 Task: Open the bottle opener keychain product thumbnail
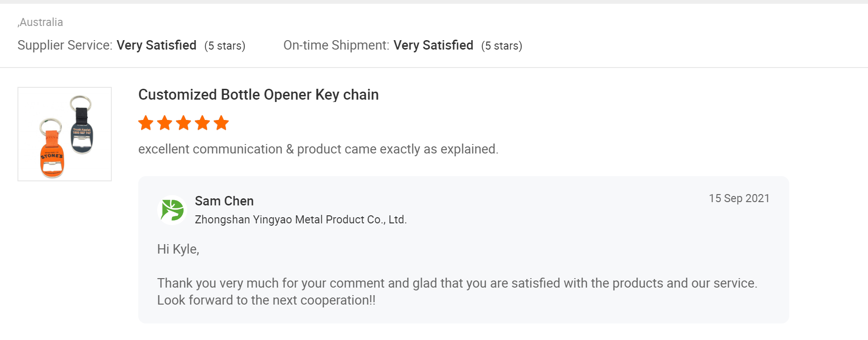[x=65, y=134]
